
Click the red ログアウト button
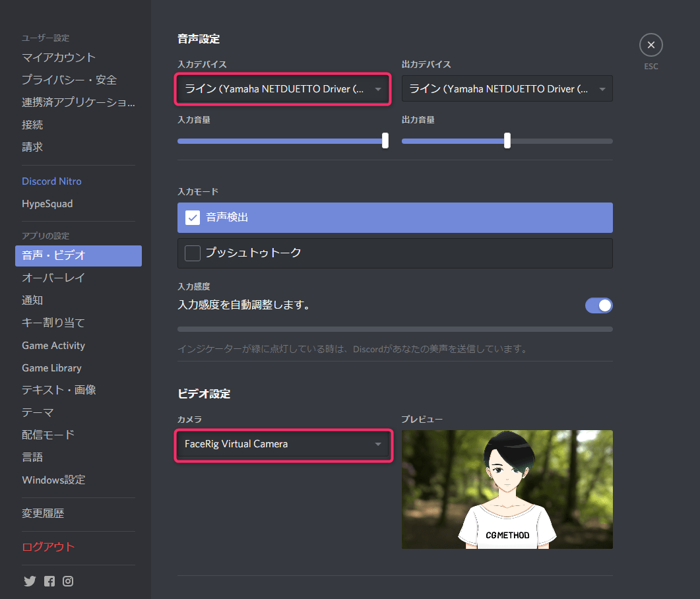(x=48, y=547)
